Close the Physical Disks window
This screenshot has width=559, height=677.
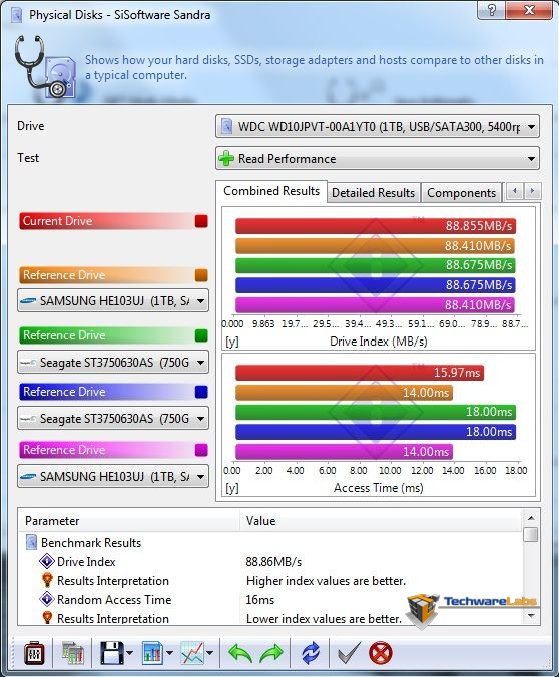pos(529,9)
